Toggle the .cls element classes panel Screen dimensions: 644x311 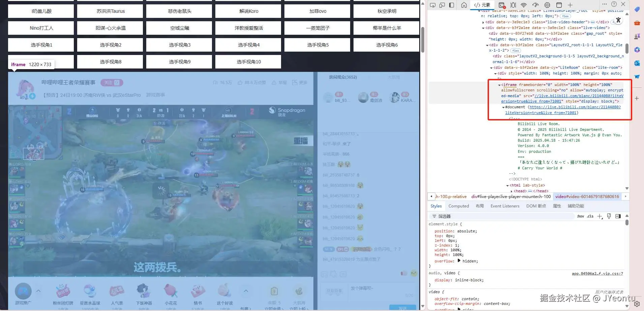590,216
